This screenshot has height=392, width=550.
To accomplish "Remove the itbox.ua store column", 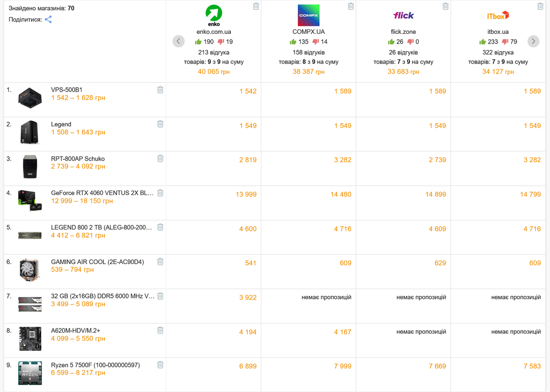I will click(540, 6).
